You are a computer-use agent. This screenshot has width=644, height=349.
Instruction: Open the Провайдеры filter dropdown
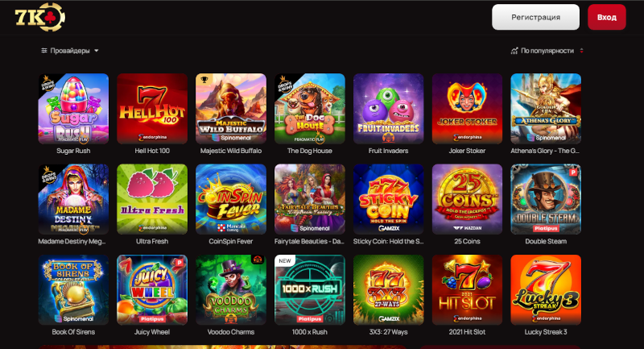click(x=70, y=51)
